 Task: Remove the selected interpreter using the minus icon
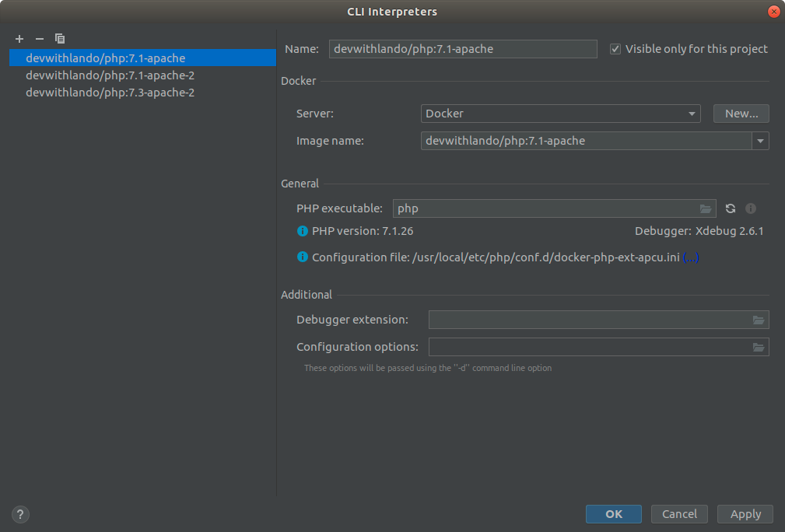pyautogui.click(x=39, y=38)
